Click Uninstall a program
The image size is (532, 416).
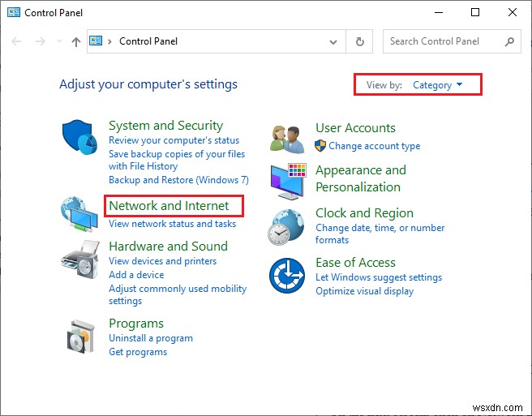151,338
